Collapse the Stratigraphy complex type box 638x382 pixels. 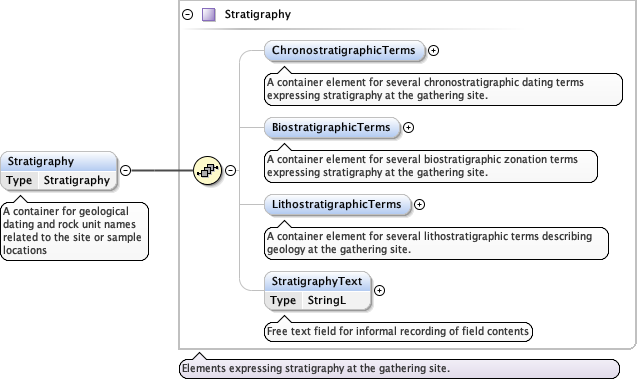pos(187,15)
